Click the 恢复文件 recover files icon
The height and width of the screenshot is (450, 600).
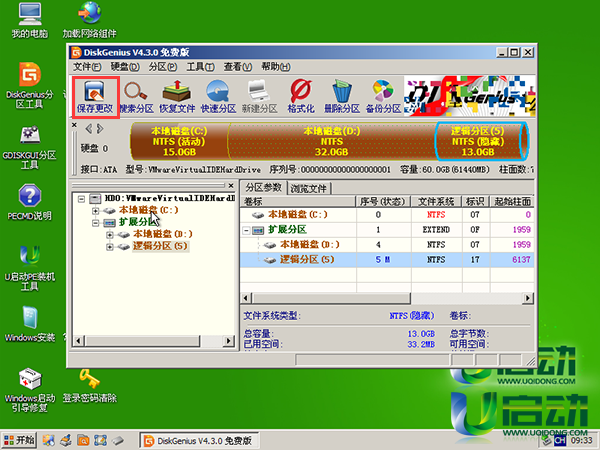pos(177,97)
